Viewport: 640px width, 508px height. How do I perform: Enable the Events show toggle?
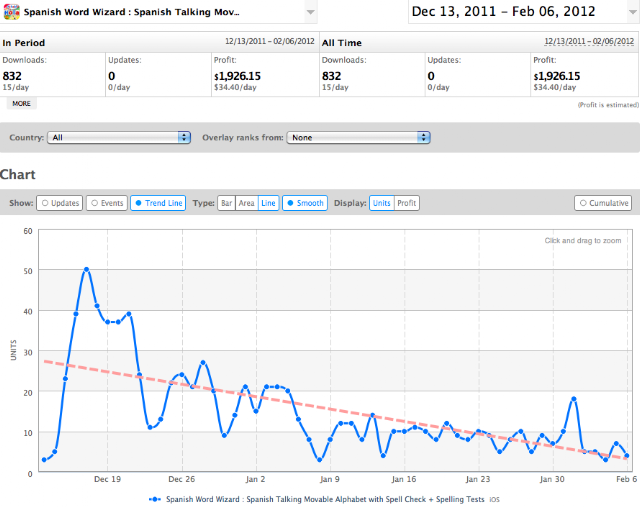pos(107,203)
